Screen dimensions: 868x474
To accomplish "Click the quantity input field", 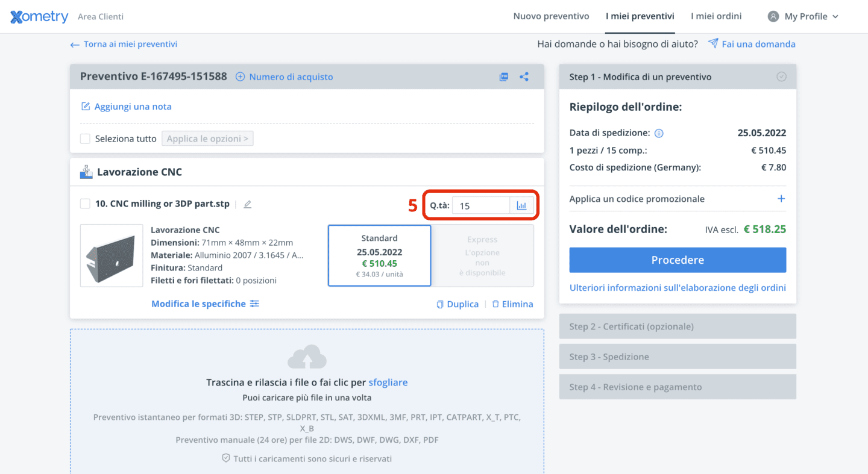I will (x=481, y=205).
